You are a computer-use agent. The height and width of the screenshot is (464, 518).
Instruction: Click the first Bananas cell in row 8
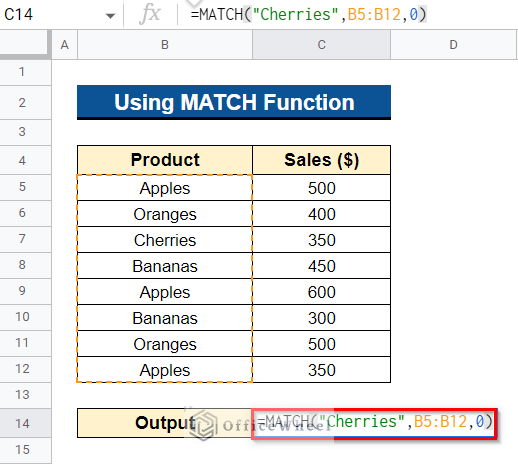(x=165, y=266)
